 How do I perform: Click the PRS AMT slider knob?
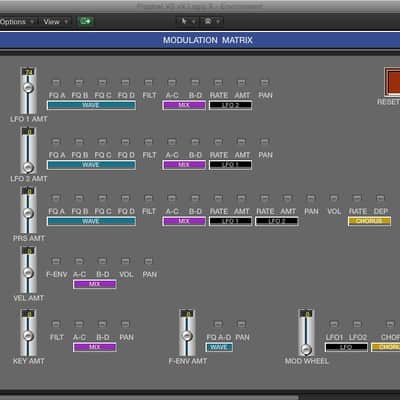tap(28, 213)
